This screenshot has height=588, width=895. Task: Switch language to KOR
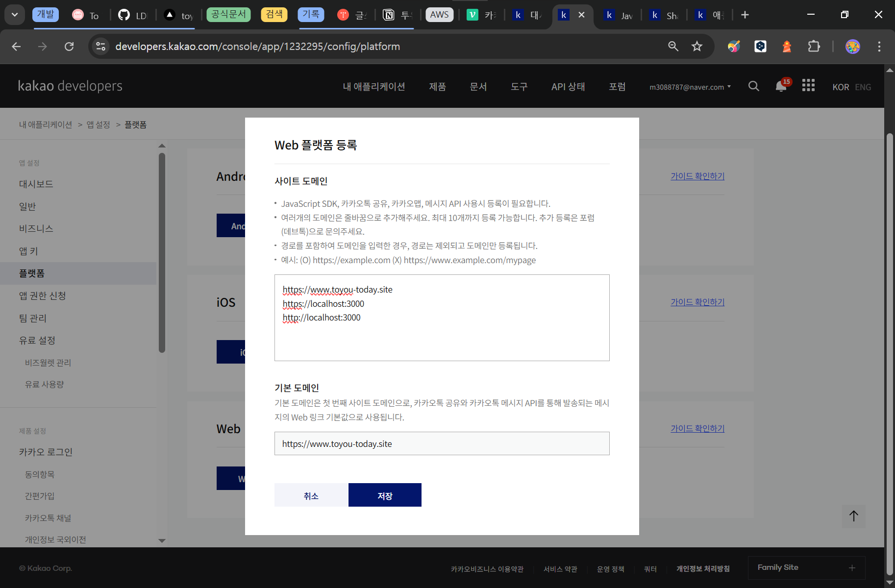[x=841, y=87]
